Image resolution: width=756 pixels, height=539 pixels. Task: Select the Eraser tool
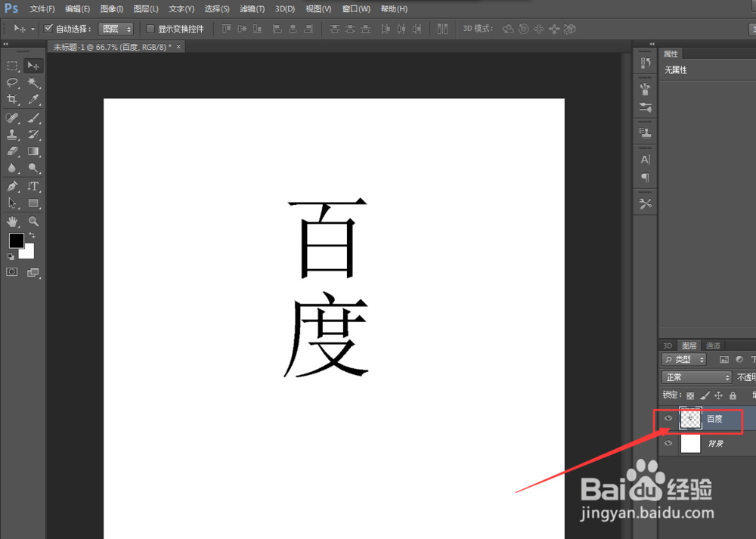(13, 151)
